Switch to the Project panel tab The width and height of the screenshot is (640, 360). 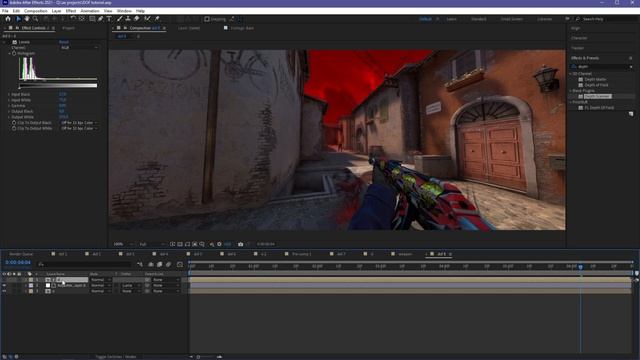tap(69, 28)
